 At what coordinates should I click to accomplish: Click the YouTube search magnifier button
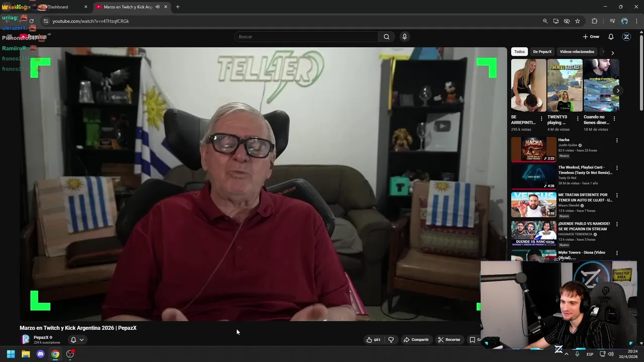click(x=386, y=37)
